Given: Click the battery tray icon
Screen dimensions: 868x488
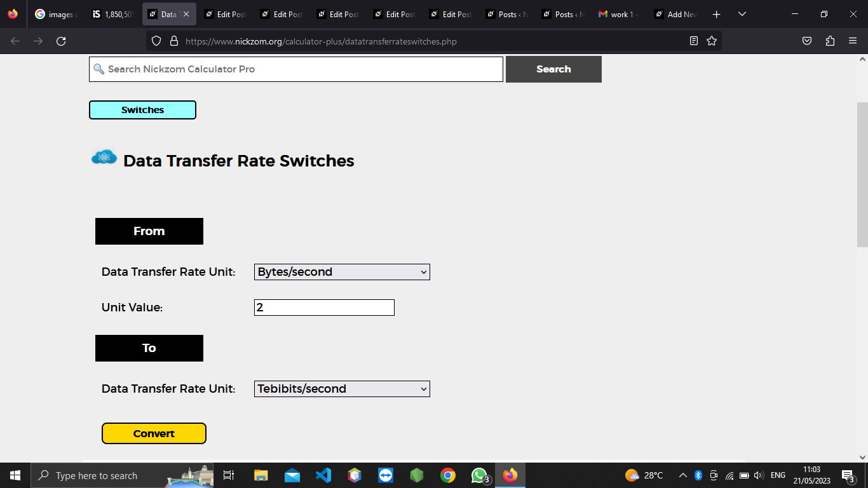Looking at the screenshot, I should [744, 475].
